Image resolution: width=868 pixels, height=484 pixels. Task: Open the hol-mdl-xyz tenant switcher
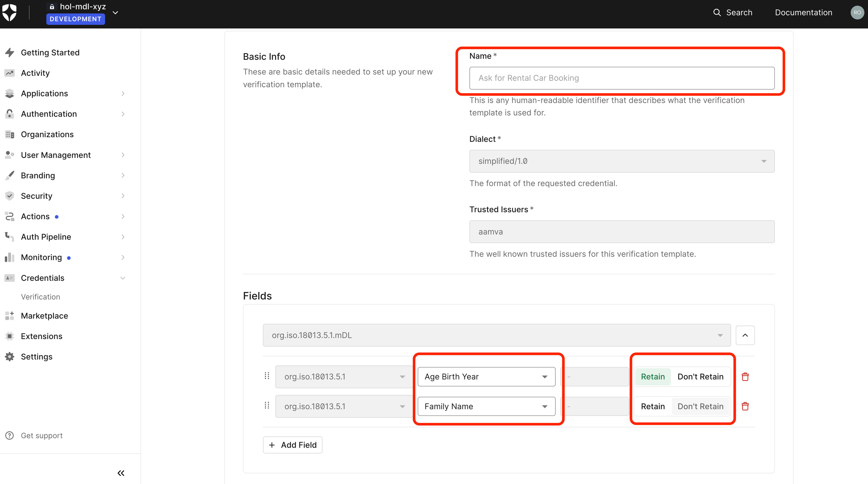point(83,13)
